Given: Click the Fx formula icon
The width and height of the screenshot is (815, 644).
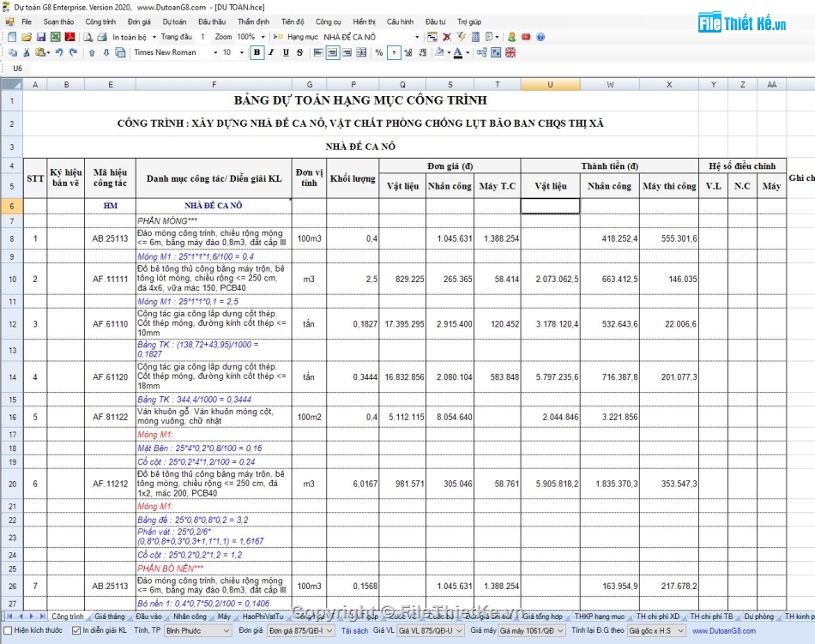Looking at the screenshot, I should coord(496,52).
